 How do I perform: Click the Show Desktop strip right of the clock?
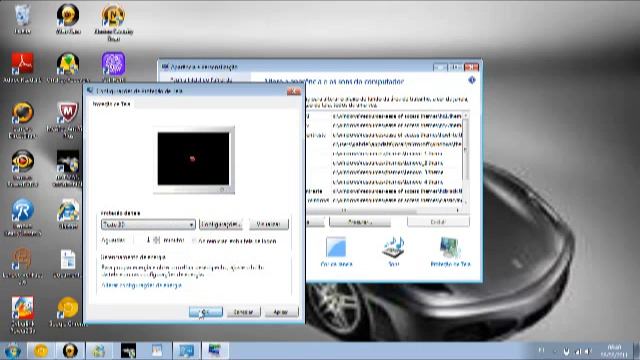(636, 351)
